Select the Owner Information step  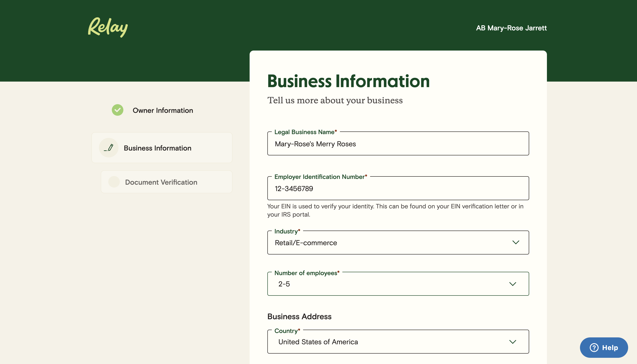tap(163, 110)
